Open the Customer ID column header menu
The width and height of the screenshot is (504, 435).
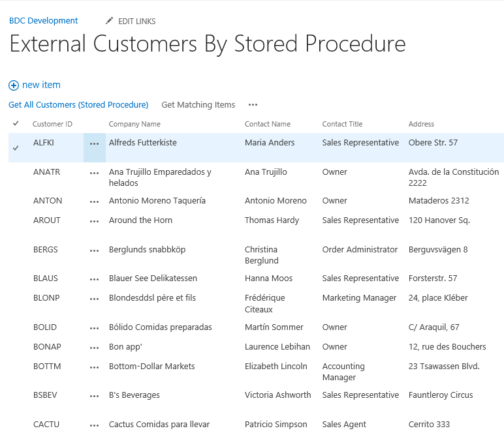[52, 124]
